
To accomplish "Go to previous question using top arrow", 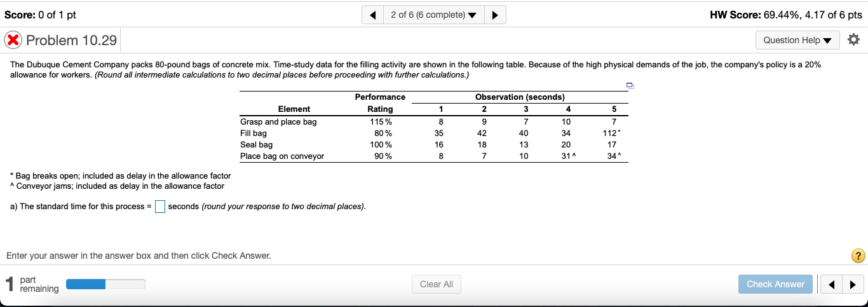I will [x=372, y=15].
